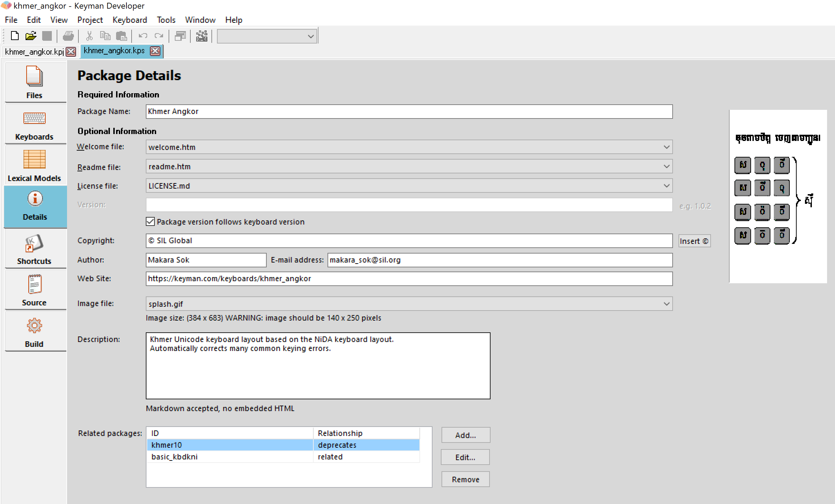Click the Description text area
Image resolution: width=835 pixels, height=504 pixels.
tap(318, 366)
